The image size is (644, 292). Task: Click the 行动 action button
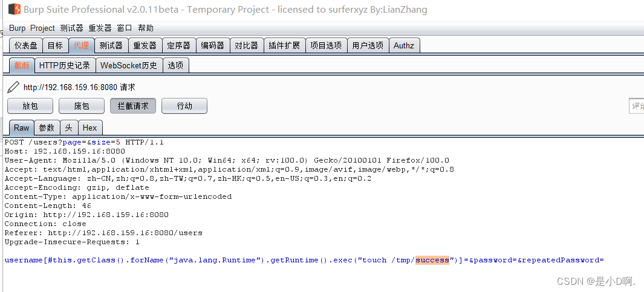[x=184, y=106]
